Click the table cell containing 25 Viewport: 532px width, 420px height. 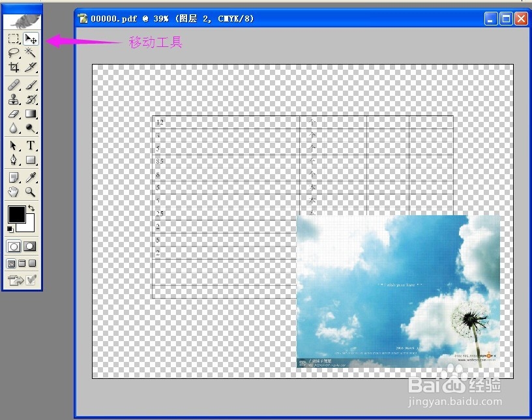coord(226,213)
